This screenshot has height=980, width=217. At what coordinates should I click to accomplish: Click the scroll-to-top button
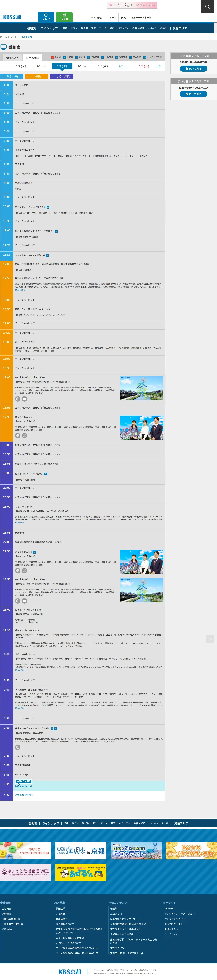click(x=210, y=639)
